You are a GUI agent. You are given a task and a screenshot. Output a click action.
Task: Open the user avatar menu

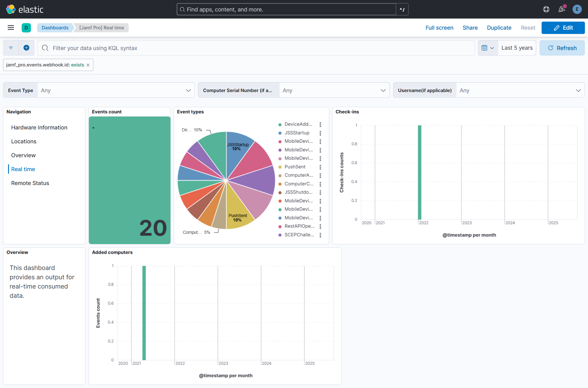tap(577, 9)
